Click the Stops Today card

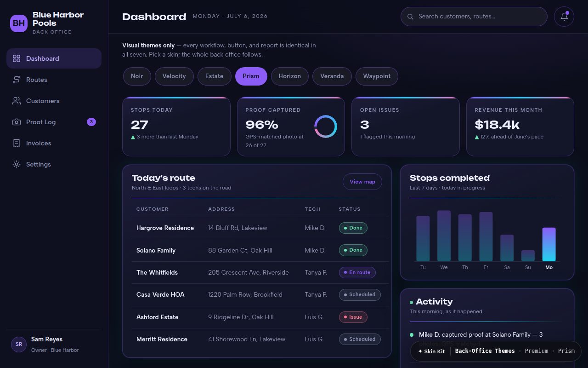coord(176,126)
